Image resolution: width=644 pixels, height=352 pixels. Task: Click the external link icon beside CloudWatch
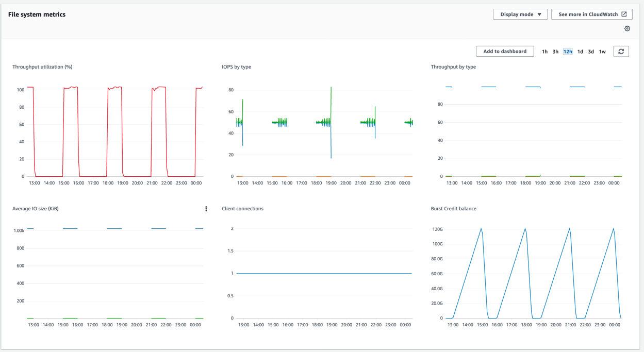click(x=625, y=14)
